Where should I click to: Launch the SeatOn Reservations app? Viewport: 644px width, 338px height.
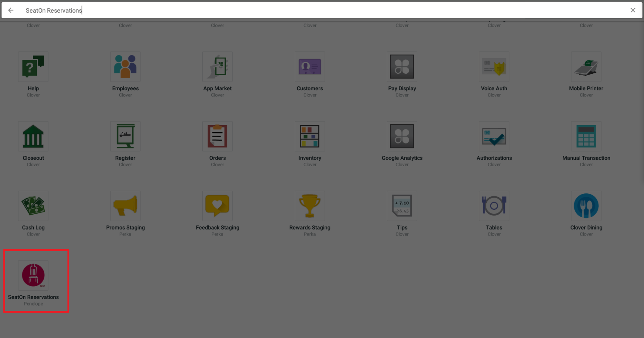pos(33,276)
